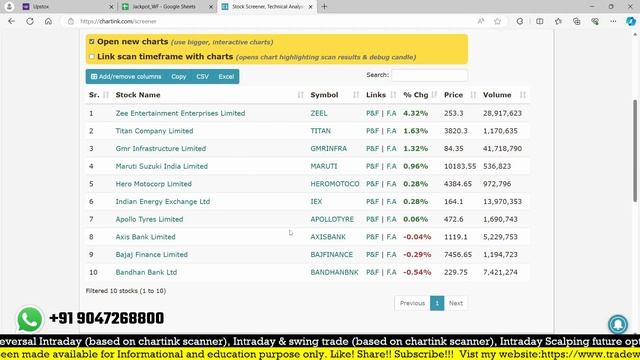Viewport: 640px width, 360px height.
Task: Enable Link scan timeframe with charts checkbox
Action: (x=92, y=57)
